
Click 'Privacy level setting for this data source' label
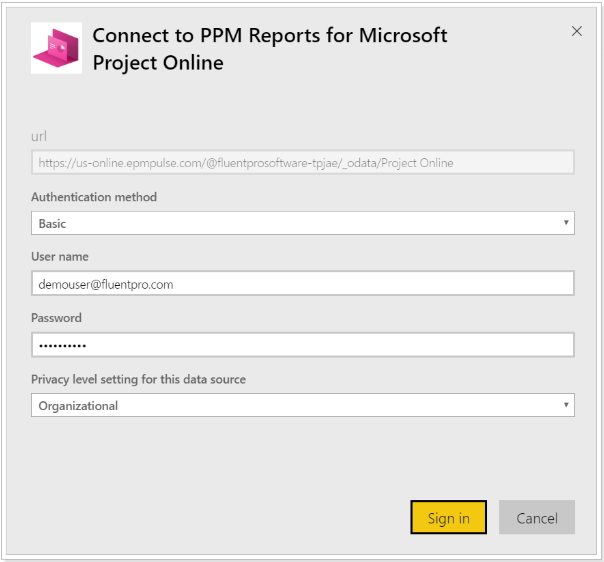pos(138,379)
